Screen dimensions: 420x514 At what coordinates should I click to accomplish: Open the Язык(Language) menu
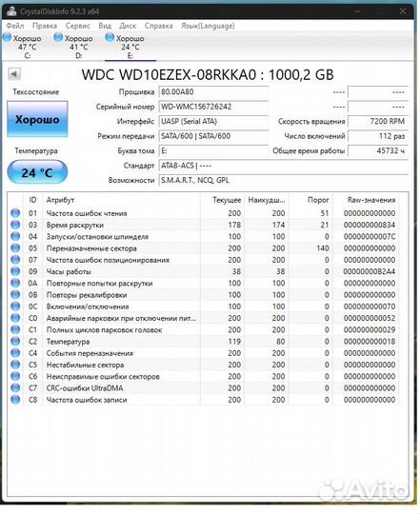pos(208,26)
